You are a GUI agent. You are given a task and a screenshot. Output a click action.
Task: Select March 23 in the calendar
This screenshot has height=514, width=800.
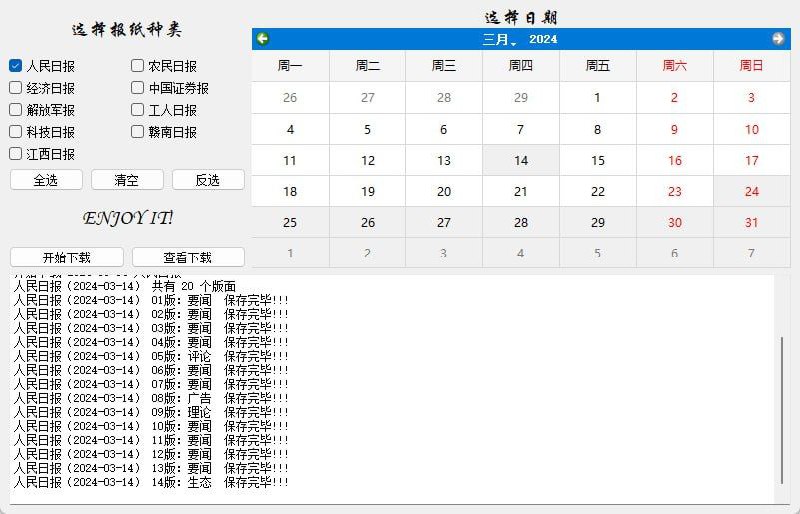674,191
